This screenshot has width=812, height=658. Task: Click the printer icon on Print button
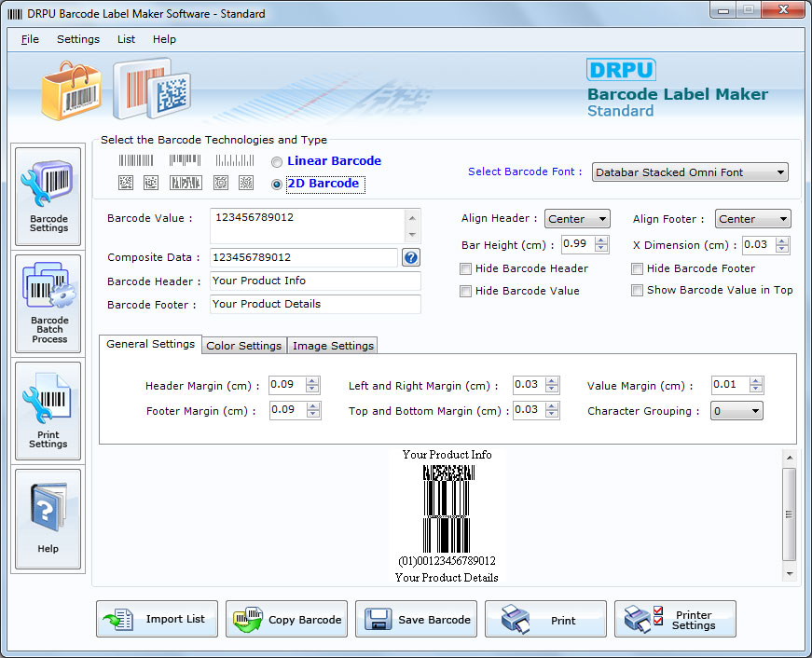[x=516, y=619]
